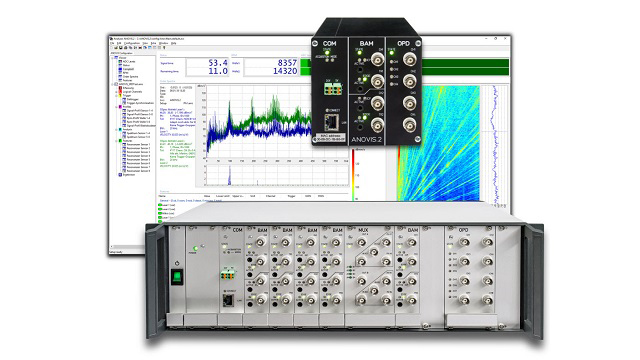This screenshot has width=640, height=360.
Task: Open the File menu
Action: pos(112,43)
